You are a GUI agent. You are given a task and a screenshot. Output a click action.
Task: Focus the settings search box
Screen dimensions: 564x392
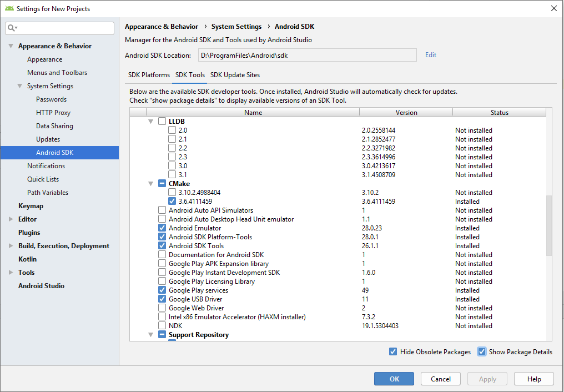tap(60, 28)
